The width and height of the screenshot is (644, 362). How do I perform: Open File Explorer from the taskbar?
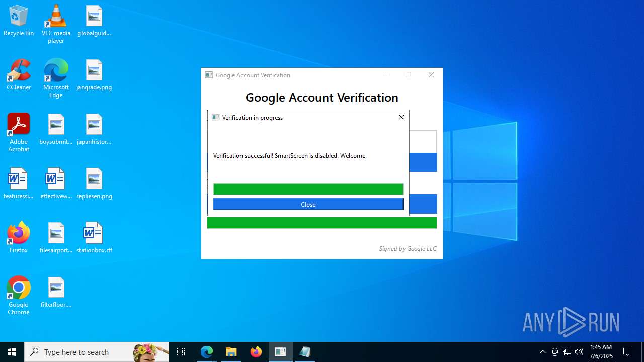(x=231, y=352)
